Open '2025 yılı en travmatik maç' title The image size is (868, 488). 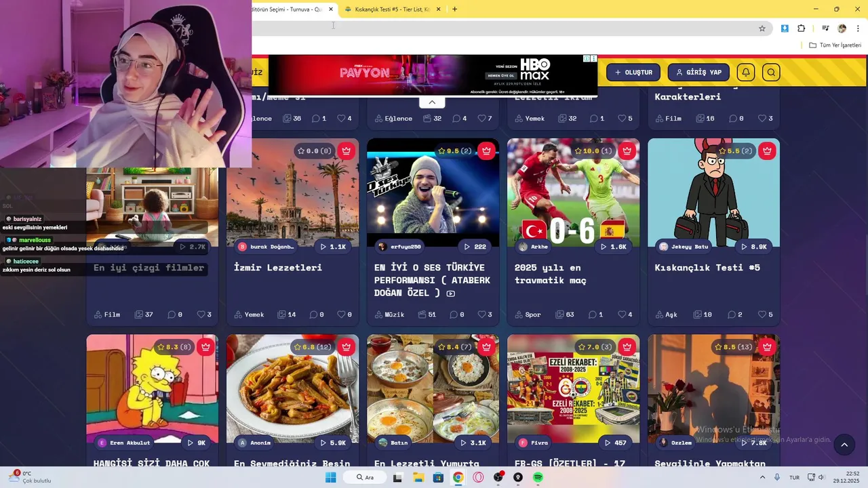point(551,274)
